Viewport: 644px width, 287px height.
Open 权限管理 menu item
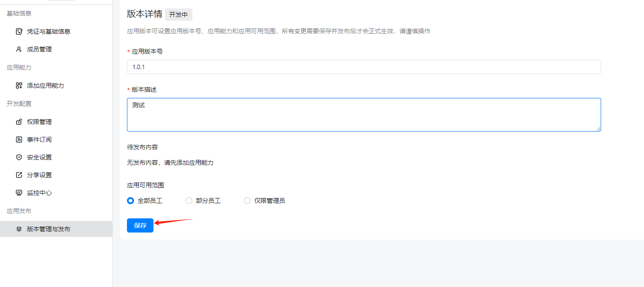(39, 122)
